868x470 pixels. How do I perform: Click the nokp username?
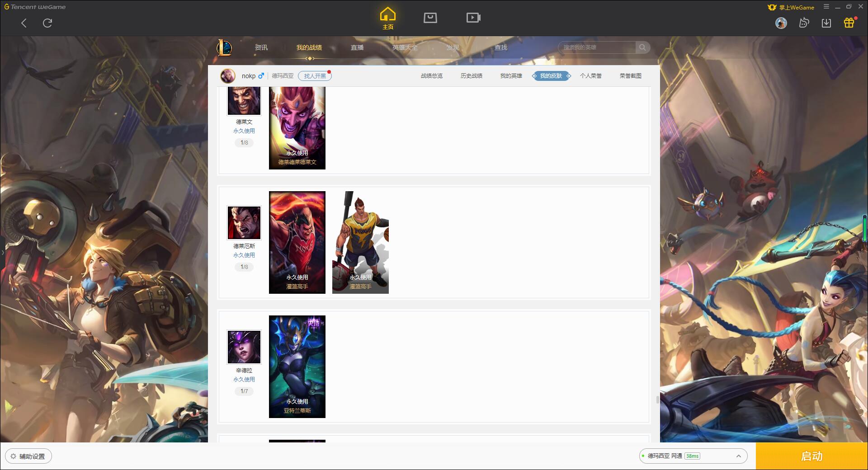249,76
